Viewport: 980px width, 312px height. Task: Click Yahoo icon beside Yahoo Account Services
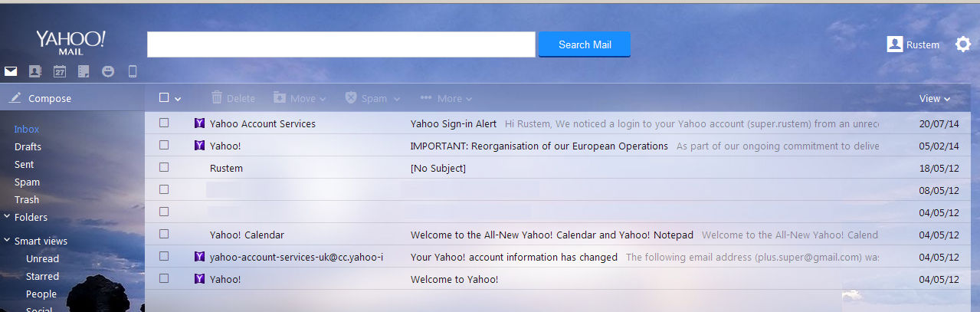pyautogui.click(x=199, y=123)
